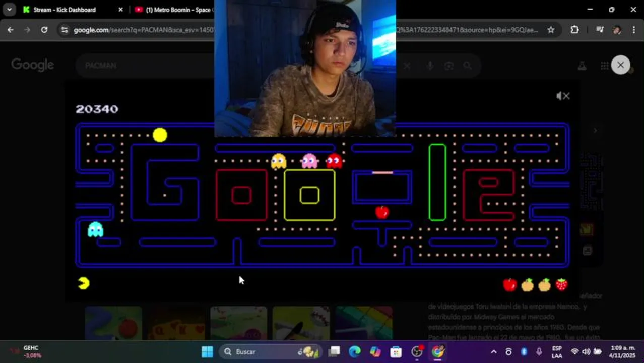
Task: Open GEHC stock widget
Action: [25, 352]
